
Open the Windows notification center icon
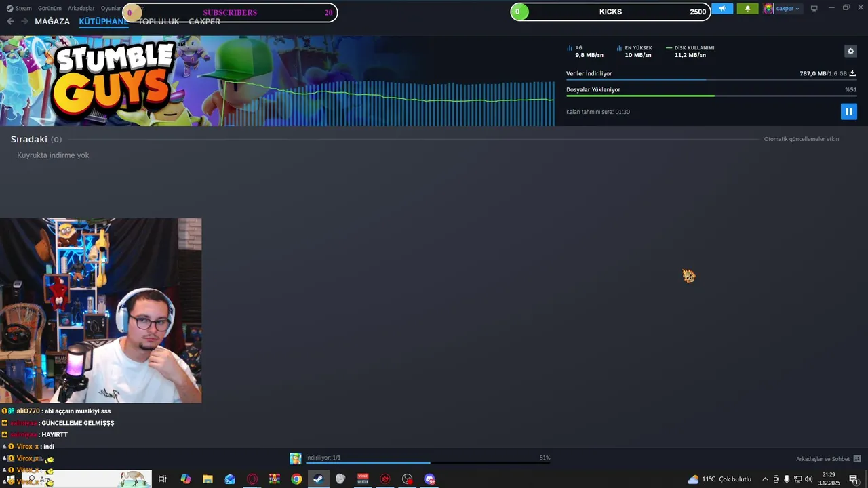coord(853,479)
